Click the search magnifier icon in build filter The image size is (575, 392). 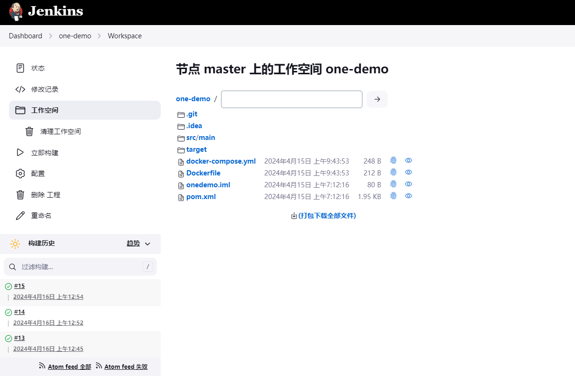point(13,267)
